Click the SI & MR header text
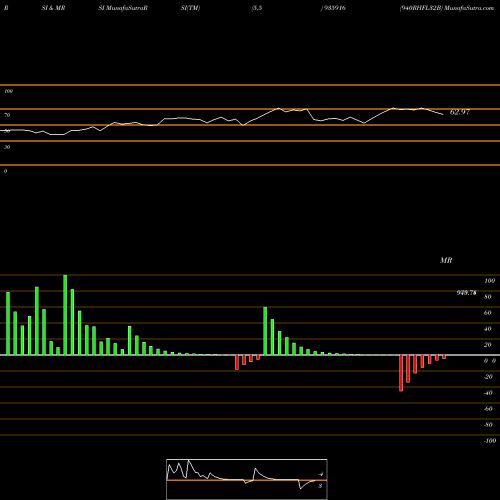Viewport: 500px width, 500px height. [53, 8]
